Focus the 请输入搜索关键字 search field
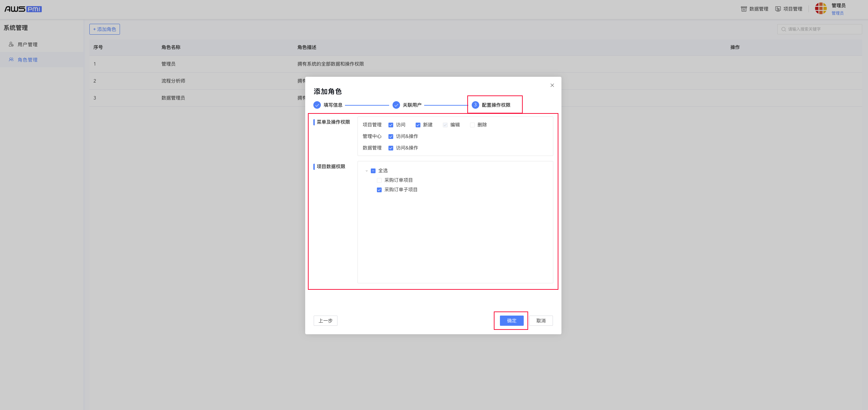 pyautogui.click(x=819, y=29)
